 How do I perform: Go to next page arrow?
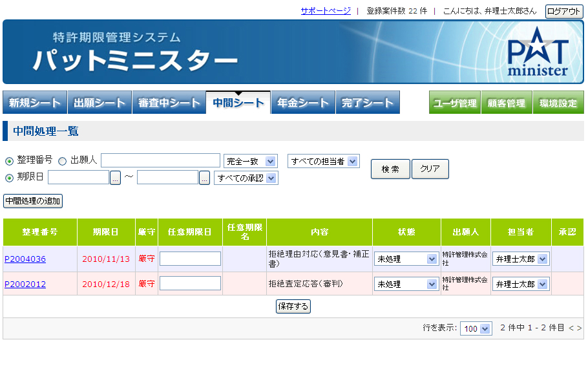(580, 328)
